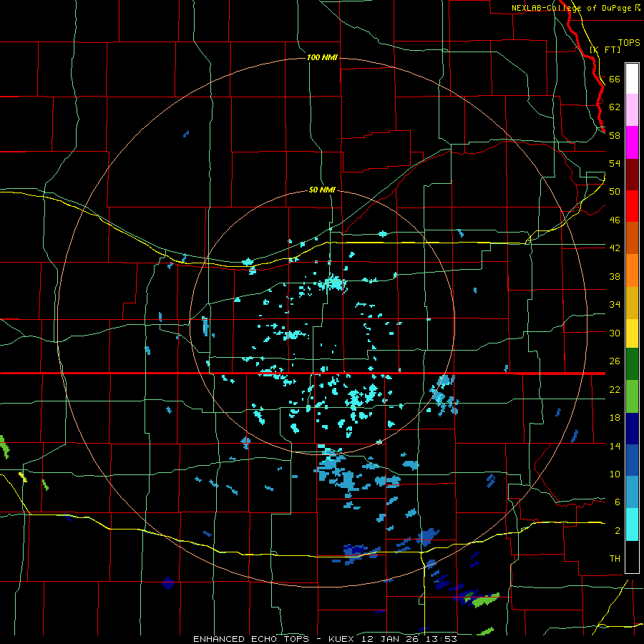The image size is (644, 644).
Task: Click the '18' legend value
Action: click(x=615, y=418)
